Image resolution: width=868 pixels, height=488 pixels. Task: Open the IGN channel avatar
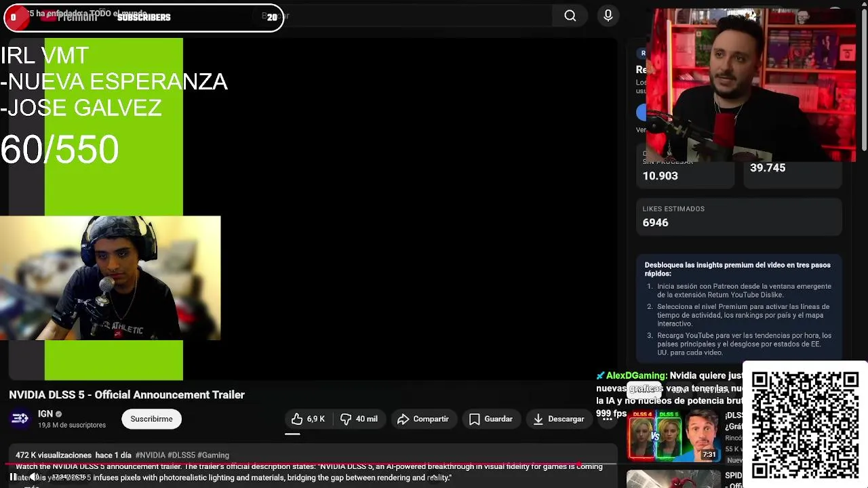point(20,419)
